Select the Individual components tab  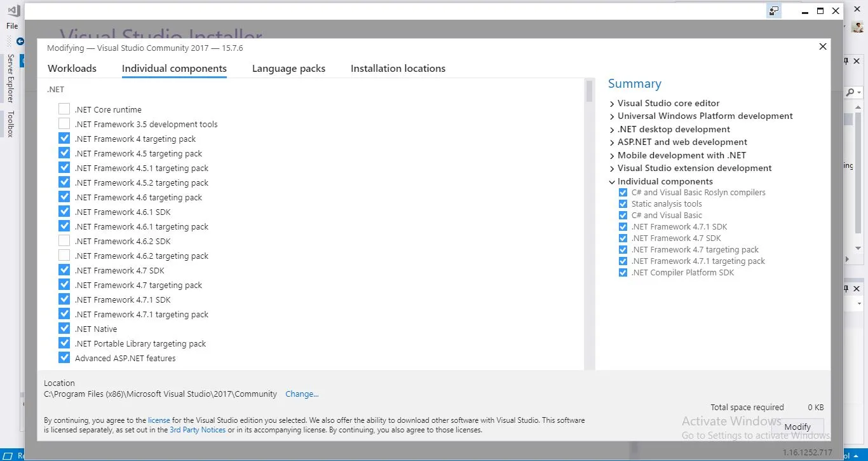pos(174,69)
